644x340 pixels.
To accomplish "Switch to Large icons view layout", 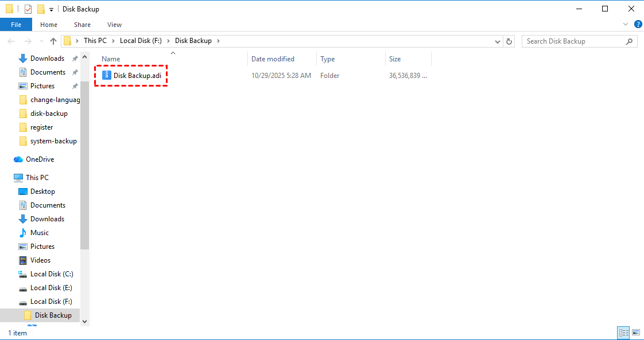I will click(636, 333).
